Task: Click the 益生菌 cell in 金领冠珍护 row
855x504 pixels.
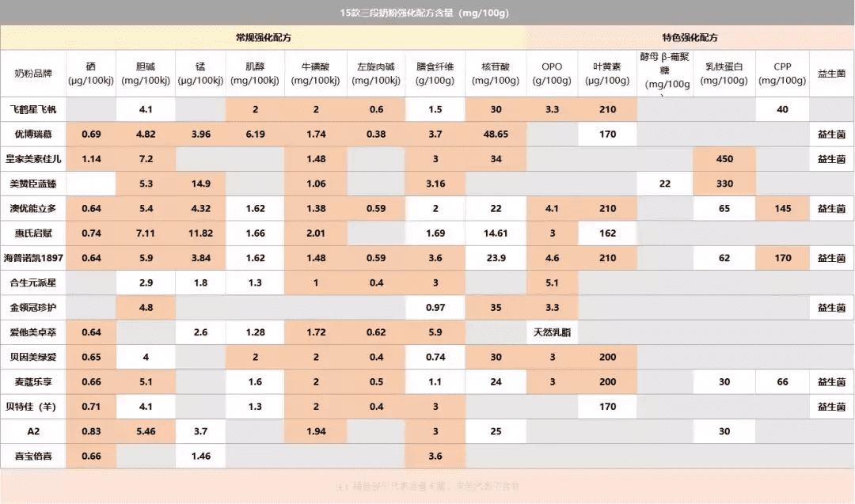Action: click(831, 308)
